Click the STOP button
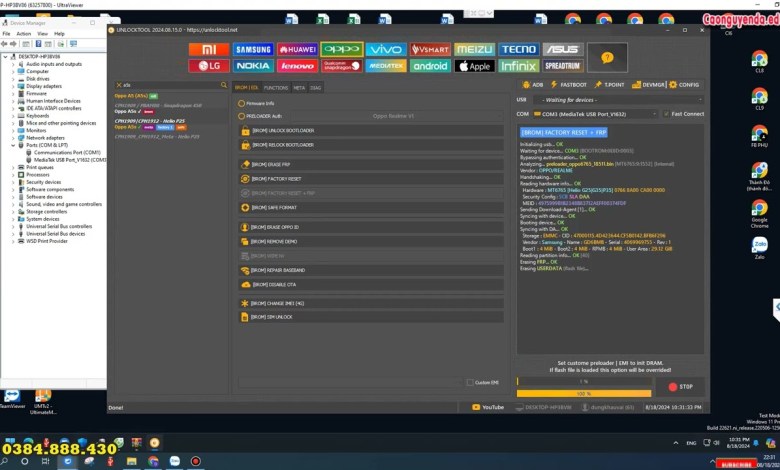The image size is (780, 470). tap(680, 387)
